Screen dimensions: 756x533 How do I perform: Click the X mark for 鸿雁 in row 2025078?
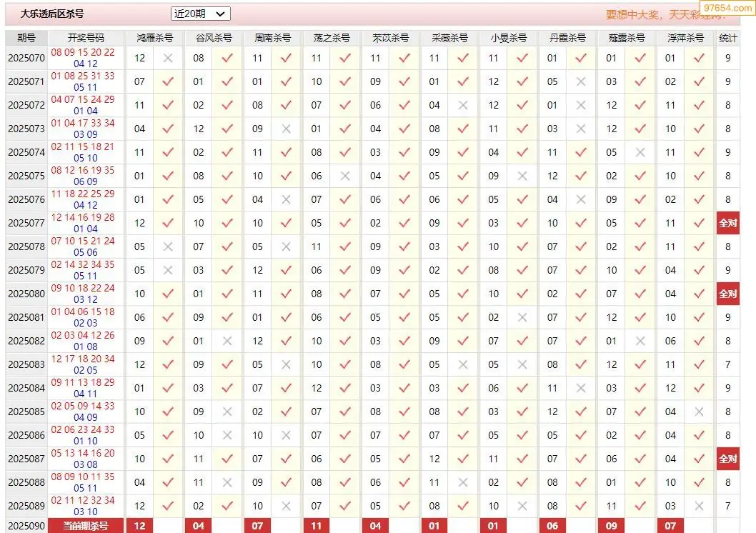tap(168, 246)
